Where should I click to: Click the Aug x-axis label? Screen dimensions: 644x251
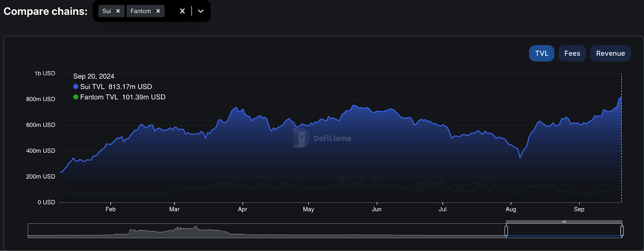511,209
